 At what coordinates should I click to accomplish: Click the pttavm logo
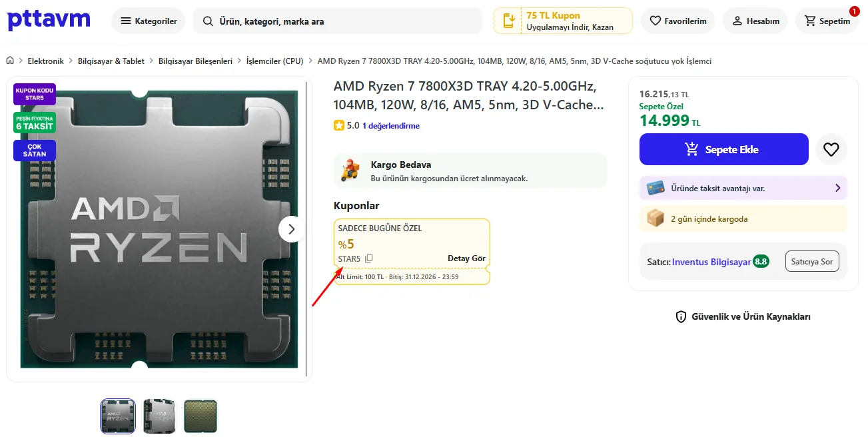click(49, 19)
